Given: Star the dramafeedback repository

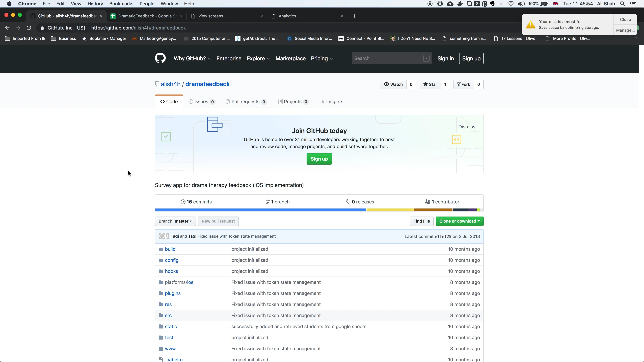Looking at the screenshot, I should coord(430,84).
